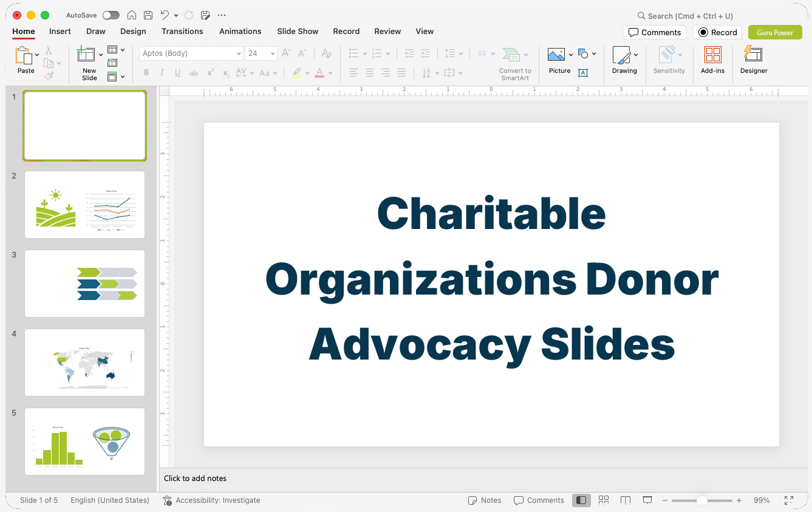
Task: Cut selection with the scissors icon
Action: (49, 50)
